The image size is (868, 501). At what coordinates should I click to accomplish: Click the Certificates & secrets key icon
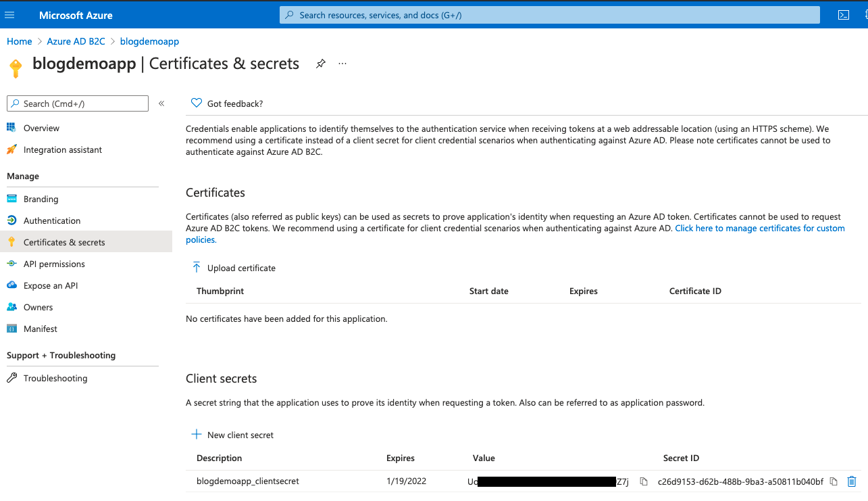click(11, 242)
